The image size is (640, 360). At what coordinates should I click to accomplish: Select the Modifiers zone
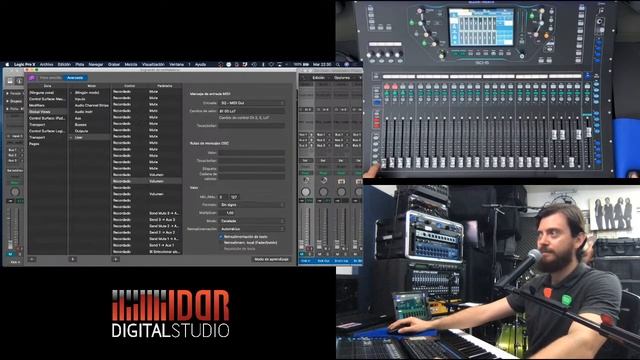(x=47, y=105)
